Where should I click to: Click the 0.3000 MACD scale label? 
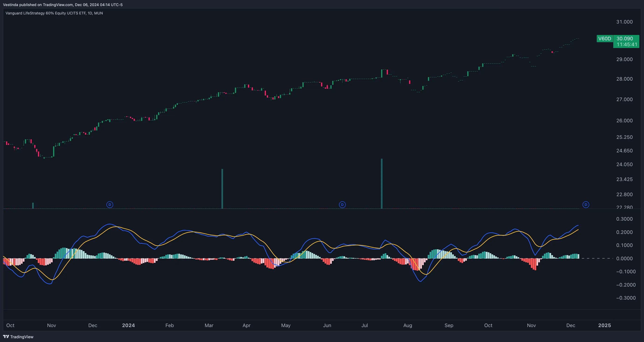(624, 219)
